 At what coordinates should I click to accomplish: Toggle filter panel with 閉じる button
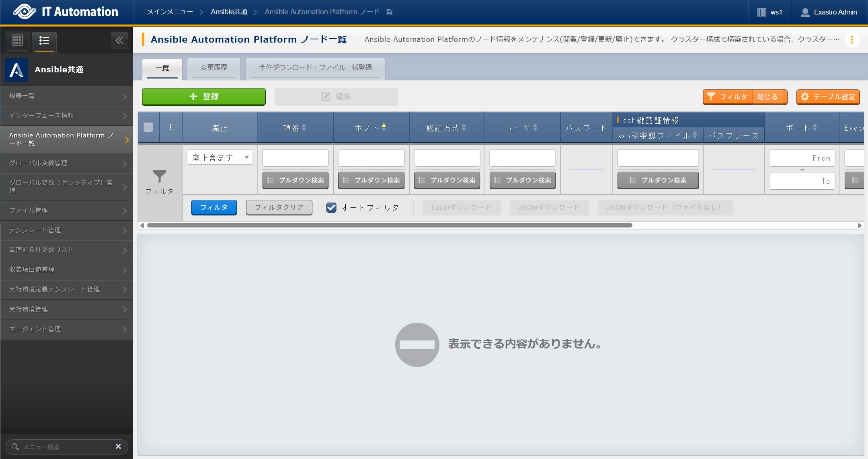(767, 97)
